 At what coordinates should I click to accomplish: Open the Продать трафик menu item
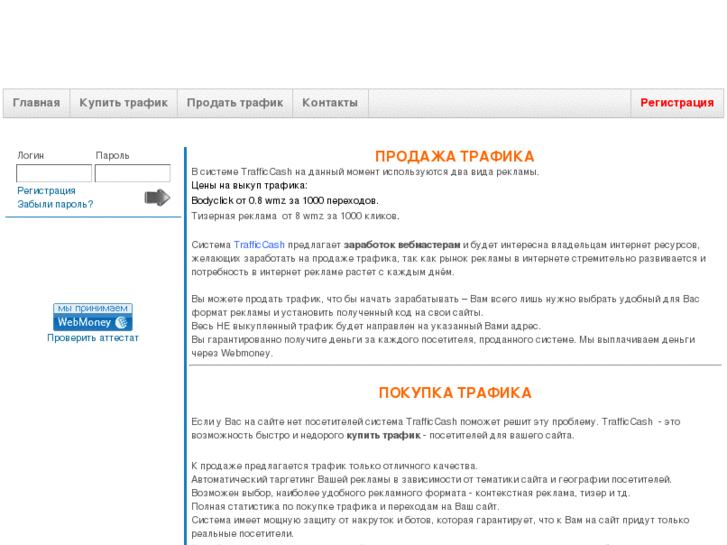235,103
